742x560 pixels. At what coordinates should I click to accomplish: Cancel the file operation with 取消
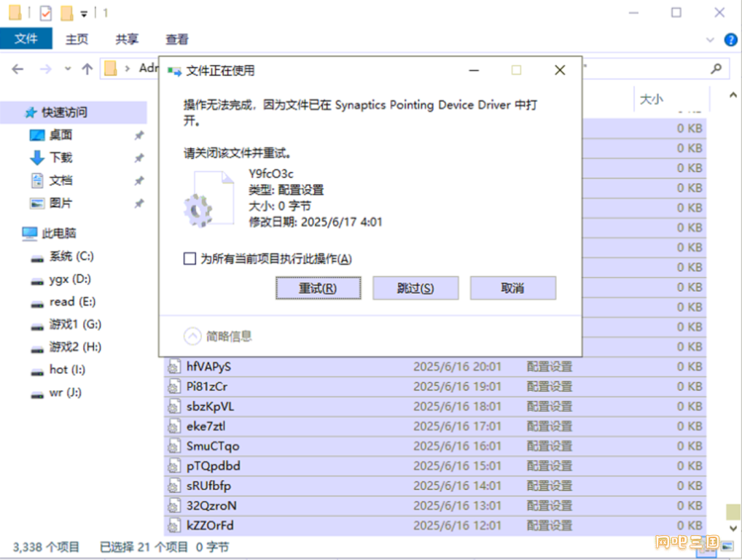pos(512,288)
